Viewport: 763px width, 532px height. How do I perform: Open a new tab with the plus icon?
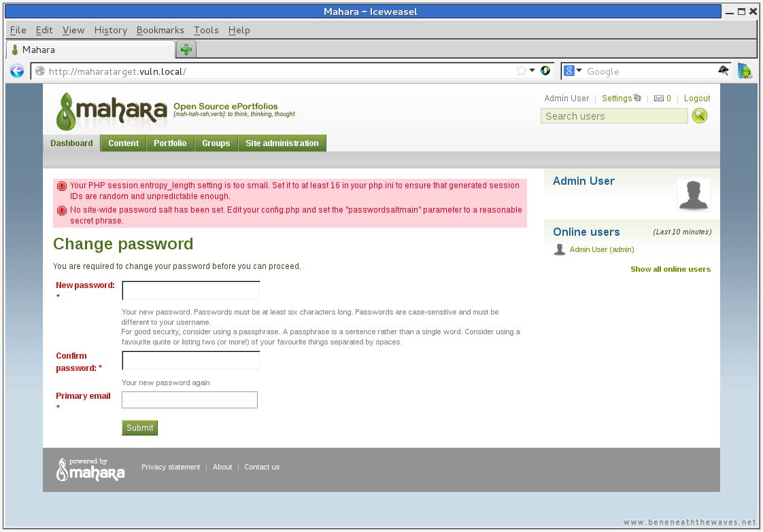point(186,49)
